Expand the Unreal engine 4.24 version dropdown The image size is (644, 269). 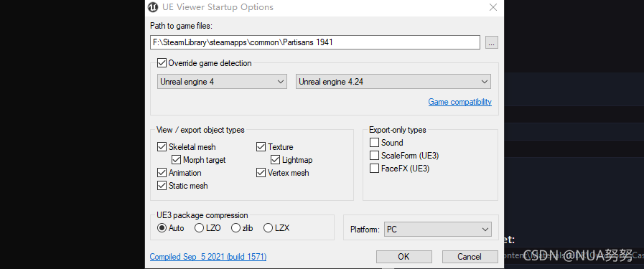393,82
